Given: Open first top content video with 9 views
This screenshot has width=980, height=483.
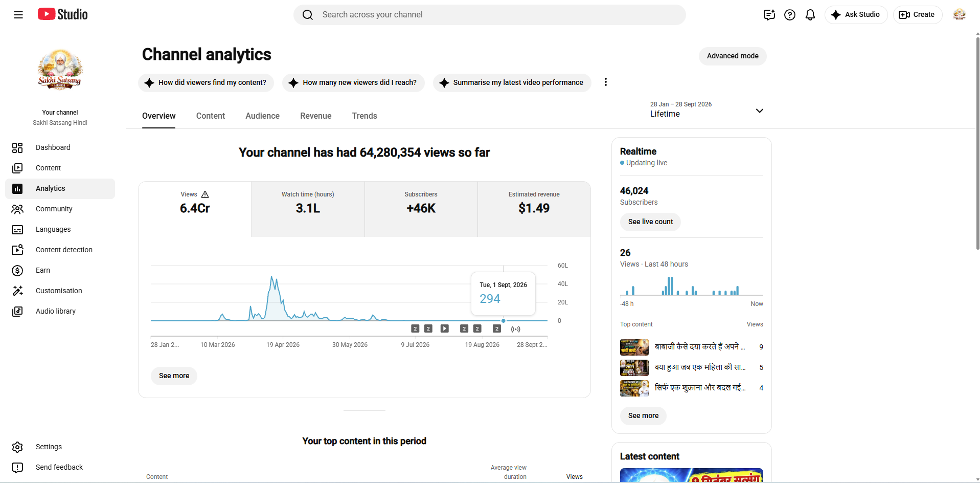Looking at the screenshot, I should point(692,347).
